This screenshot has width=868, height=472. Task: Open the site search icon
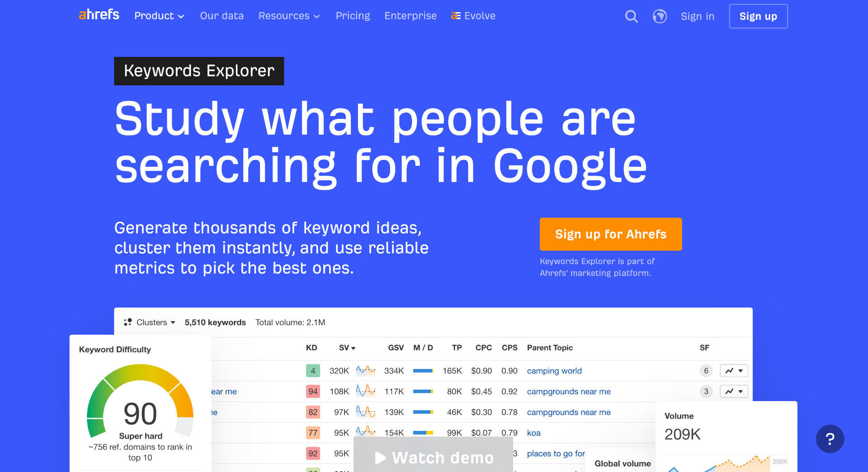pos(632,16)
